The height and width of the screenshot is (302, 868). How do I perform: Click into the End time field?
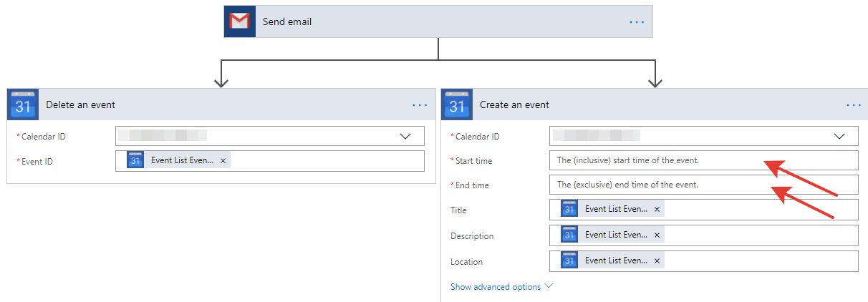pyautogui.click(x=703, y=185)
